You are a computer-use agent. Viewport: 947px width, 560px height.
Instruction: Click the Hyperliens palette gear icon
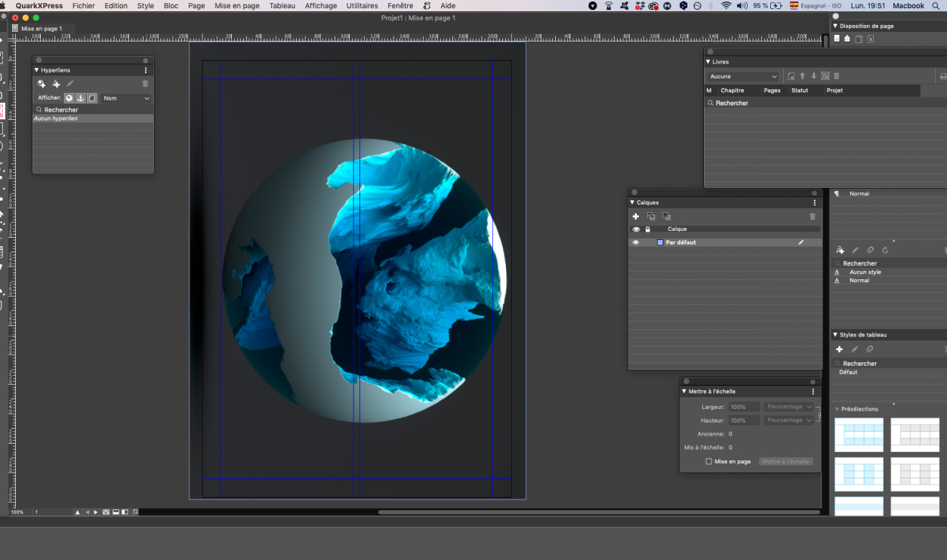146,60
